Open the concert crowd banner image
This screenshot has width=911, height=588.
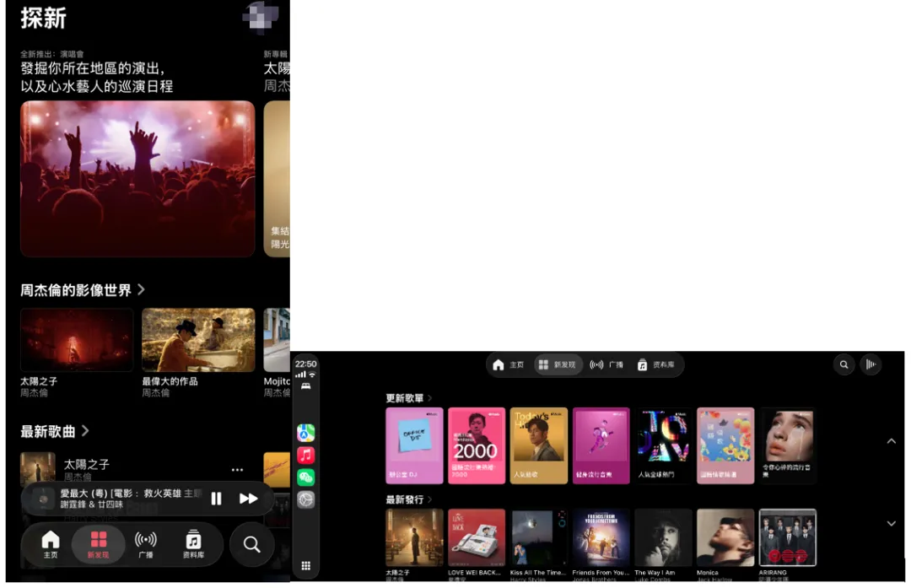coord(137,178)
